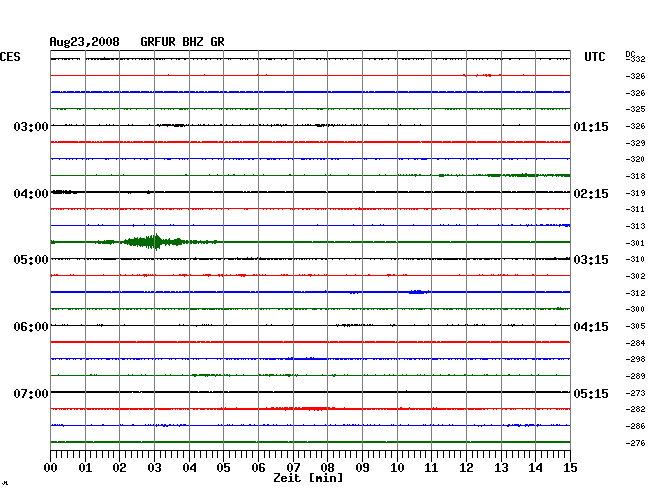
Task: Click the 05:00 local time label
Action: 31,260
